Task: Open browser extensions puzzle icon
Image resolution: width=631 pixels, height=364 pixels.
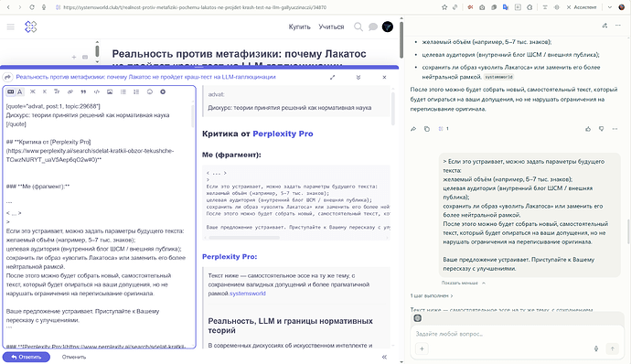Action: click(x=529, y=7)
